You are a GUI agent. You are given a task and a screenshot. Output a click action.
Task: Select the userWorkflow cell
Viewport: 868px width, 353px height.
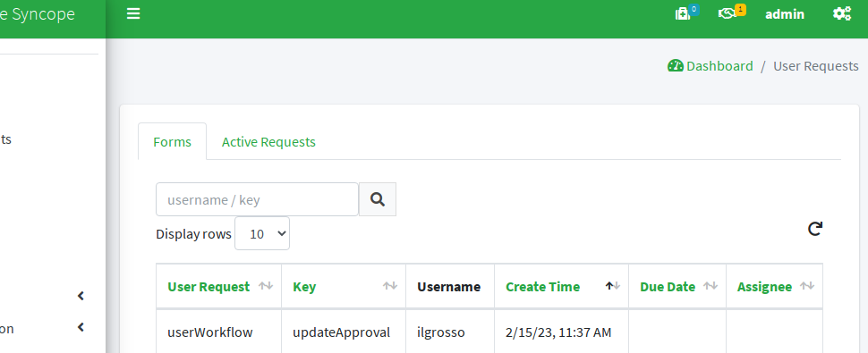[x=218, y=332]
